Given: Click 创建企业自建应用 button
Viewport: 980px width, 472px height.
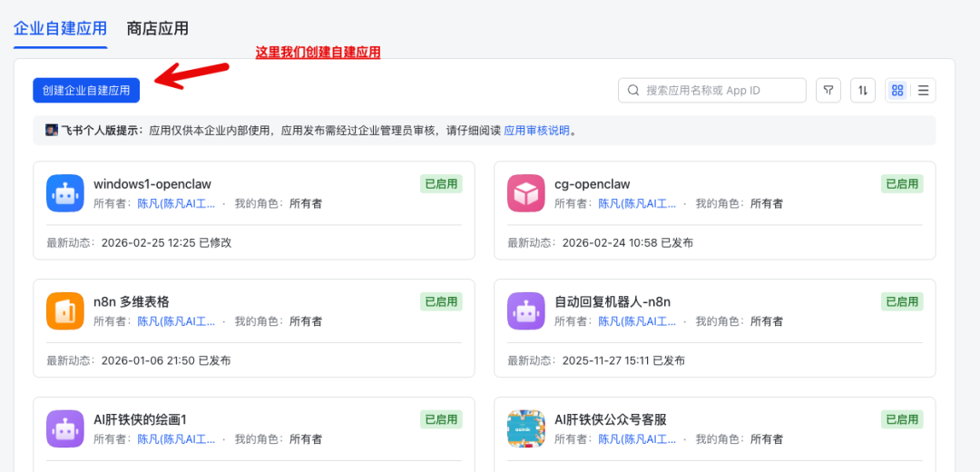Looking at the screenshot, I should coord(86,91).
